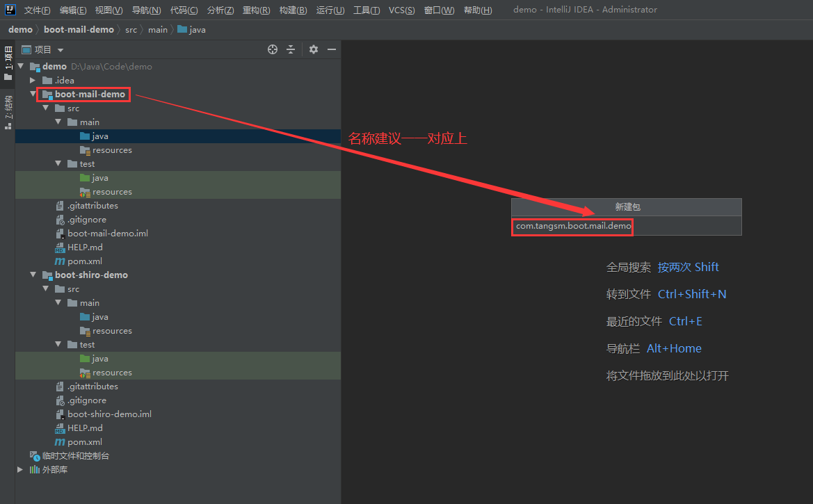The image size is (813, 504).
Task: Click the boot-mail-demo breadcrumb
Action: [x=79, y=30]
